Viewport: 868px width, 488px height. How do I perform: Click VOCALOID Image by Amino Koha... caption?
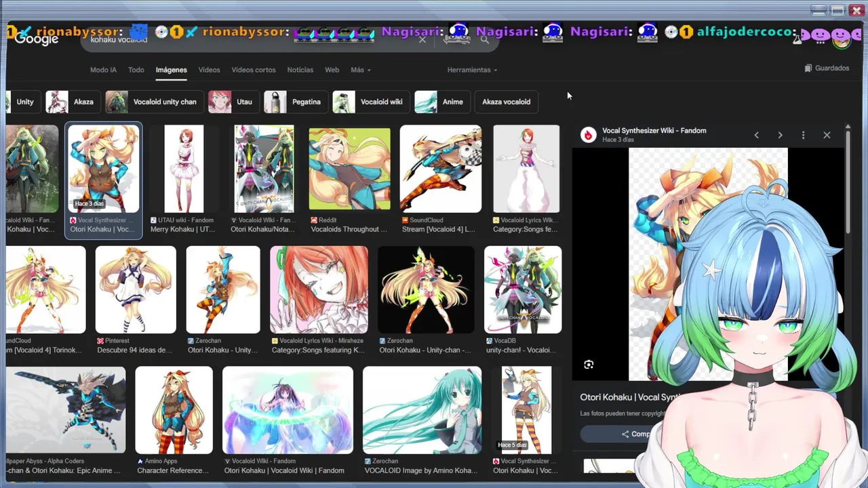tap(421, 470)
